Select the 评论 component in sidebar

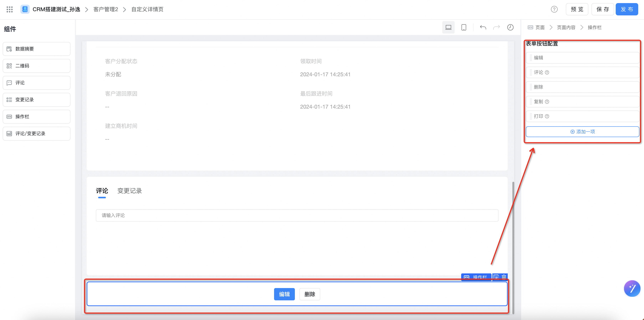(x=37, y=83)
